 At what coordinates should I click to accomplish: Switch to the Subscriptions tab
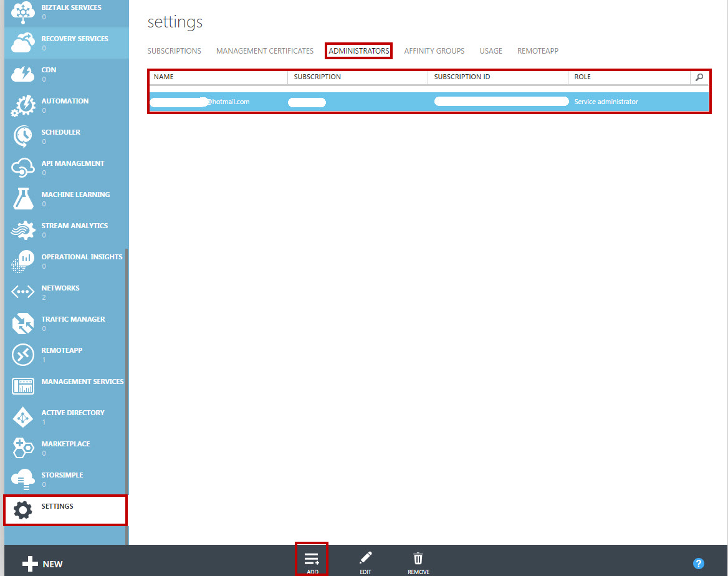pos(174,50)
